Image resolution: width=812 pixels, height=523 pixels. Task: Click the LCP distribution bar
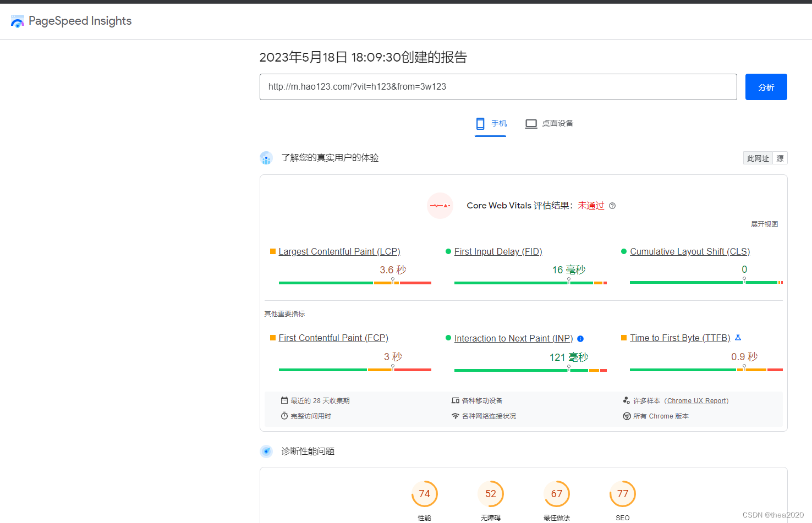pos(355,283)
